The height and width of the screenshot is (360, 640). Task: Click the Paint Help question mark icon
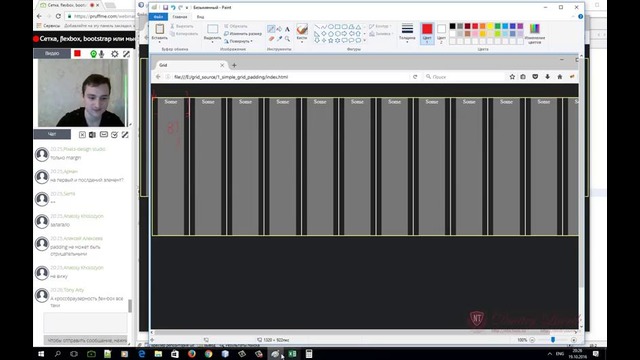[x=580, y=17]
